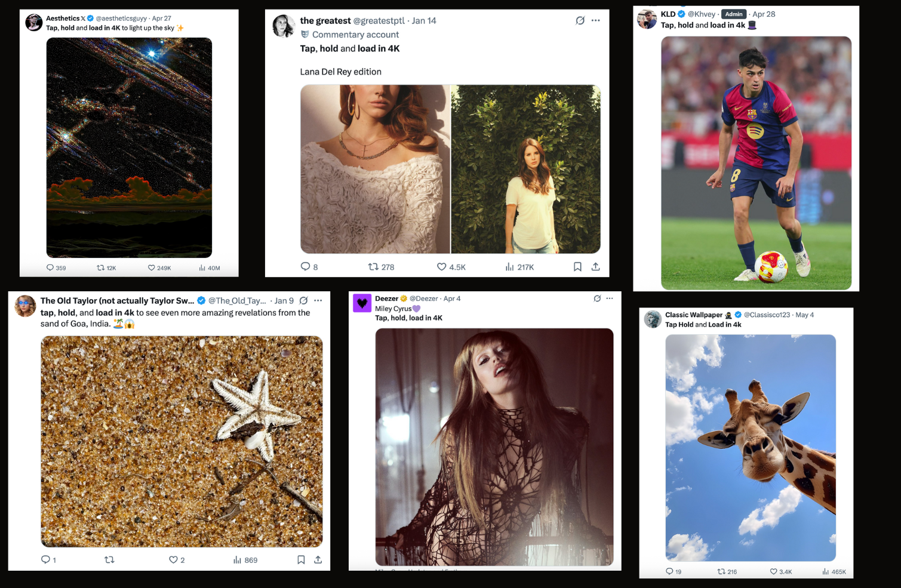
Task: Open more options on Deezer tweet
Action: point(610,298)
